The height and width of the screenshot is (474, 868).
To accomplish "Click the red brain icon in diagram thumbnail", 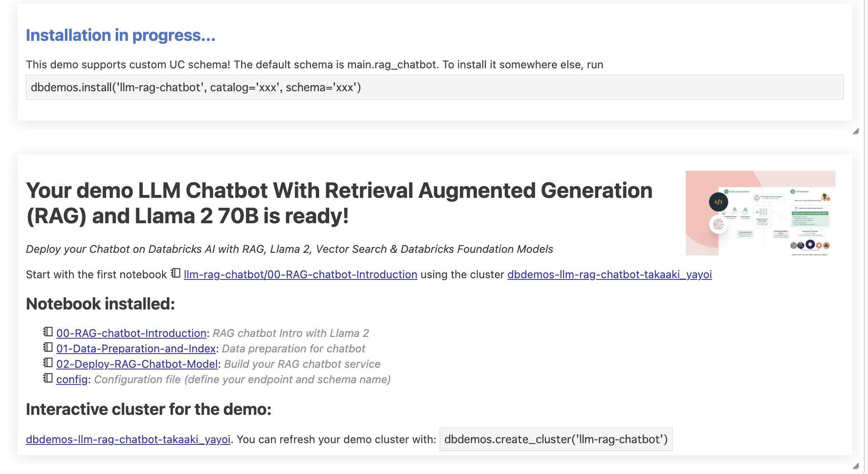I will [719, 225].
